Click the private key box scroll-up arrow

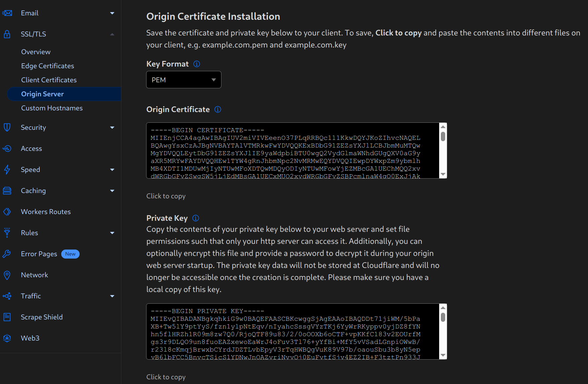click(x=443, y=308)
